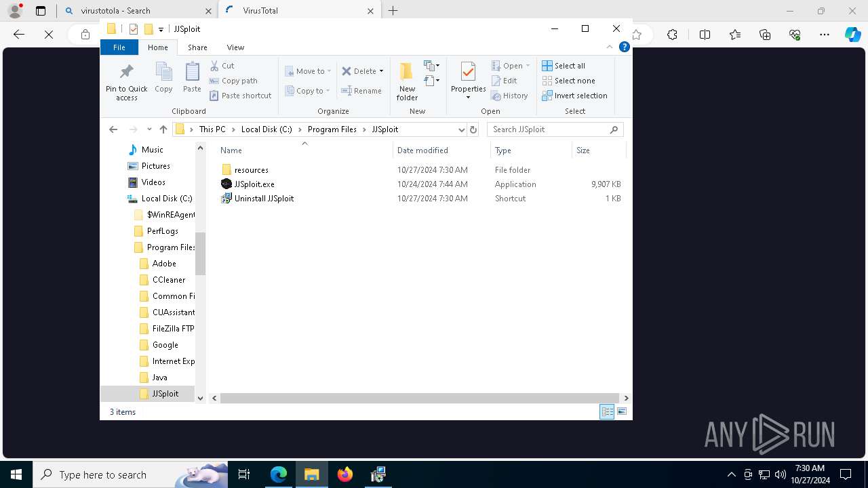Switch to the View ribbon tab
Screen dimensions: 868x488
pyautogui.click(x=235, y=47)
